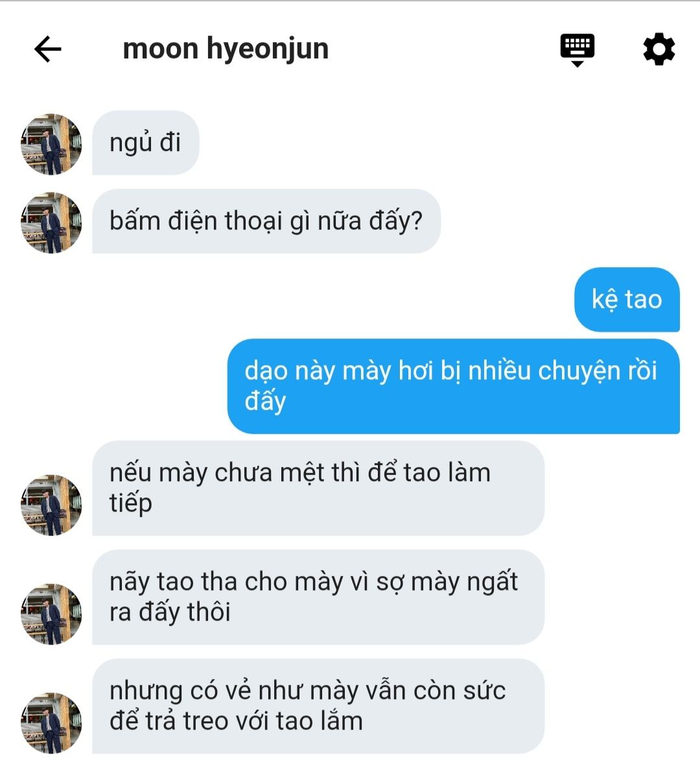Select the 'ngủ đi' message bubble
This screenshot has height=764, width=700.
pos(146,142)
